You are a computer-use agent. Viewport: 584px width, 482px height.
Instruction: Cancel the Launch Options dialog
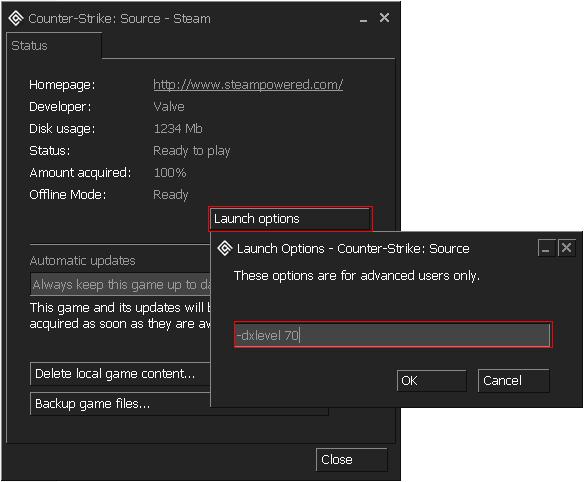pyautogui.click(x=513, y=381)
